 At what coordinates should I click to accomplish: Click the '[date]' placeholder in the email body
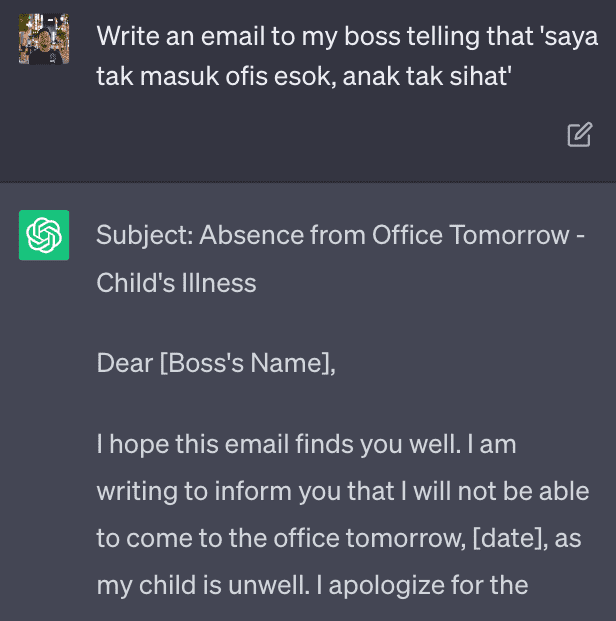[507, 538]
